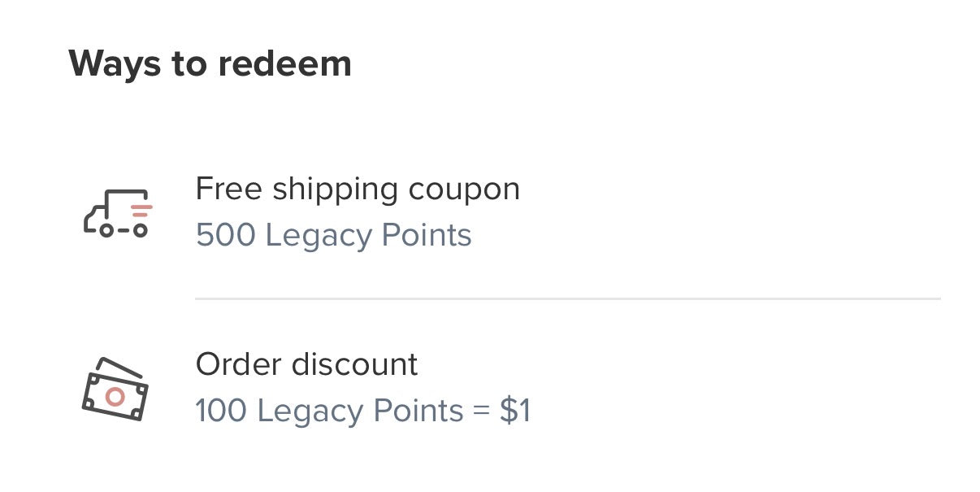Viewport: 980px width, 492px height.
Task: Click the truck icon's front wheel
Action: tap(106, 230)
